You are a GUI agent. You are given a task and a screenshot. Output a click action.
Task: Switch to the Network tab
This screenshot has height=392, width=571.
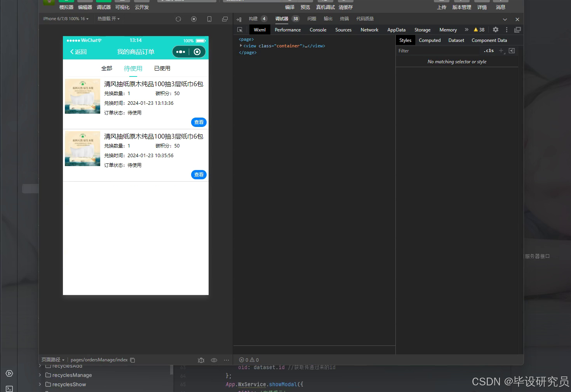[x=369, y=30]
